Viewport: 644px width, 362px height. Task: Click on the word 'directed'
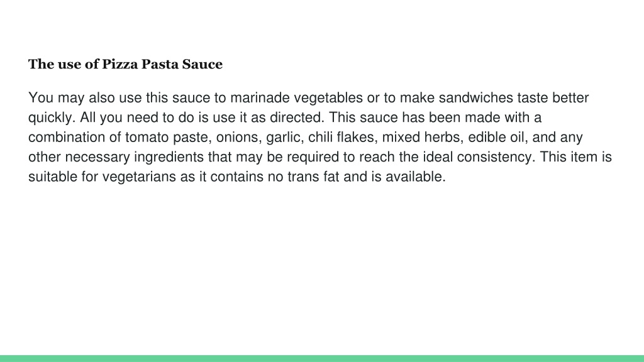[x=295, y=118]
